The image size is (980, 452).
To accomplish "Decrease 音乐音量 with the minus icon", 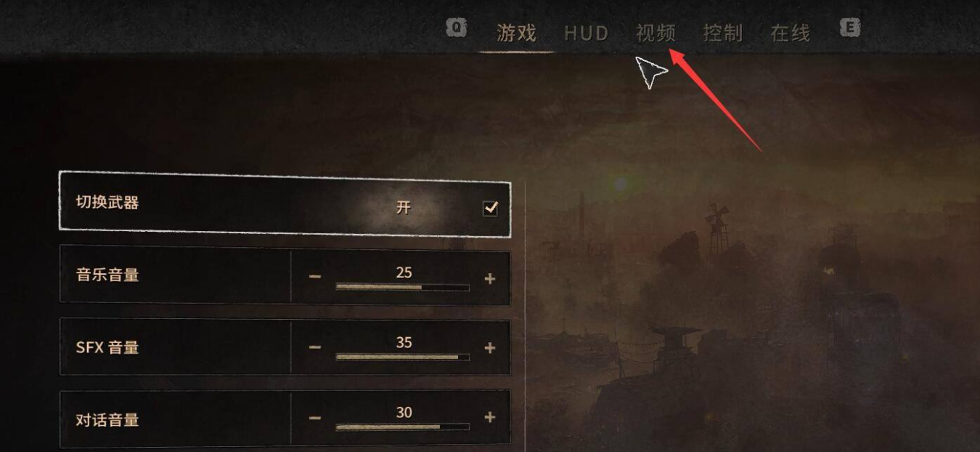I will point(314,277).
